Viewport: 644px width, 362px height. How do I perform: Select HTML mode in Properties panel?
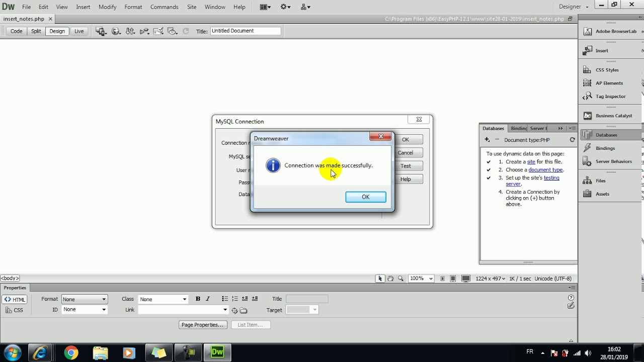coord(15,300)
